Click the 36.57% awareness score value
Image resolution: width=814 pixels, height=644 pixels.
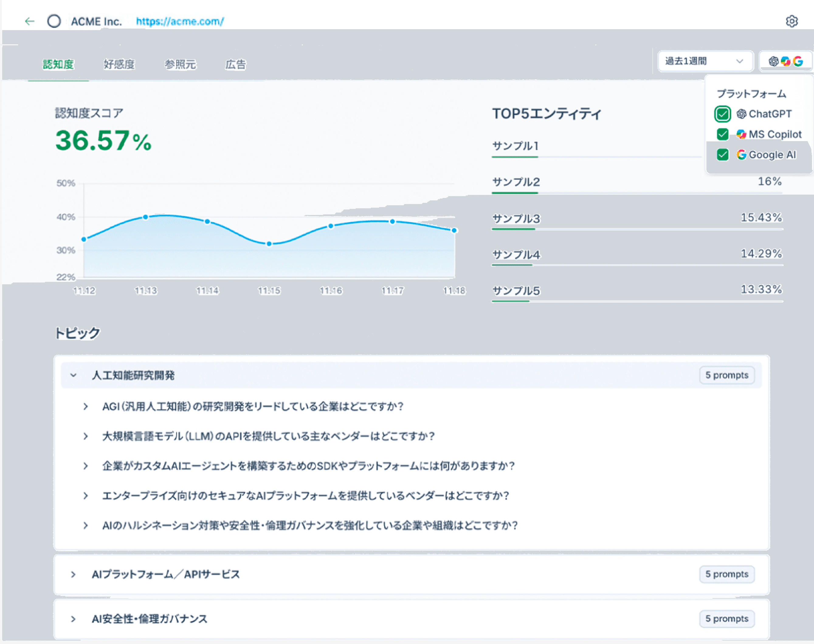coord(103,140)
